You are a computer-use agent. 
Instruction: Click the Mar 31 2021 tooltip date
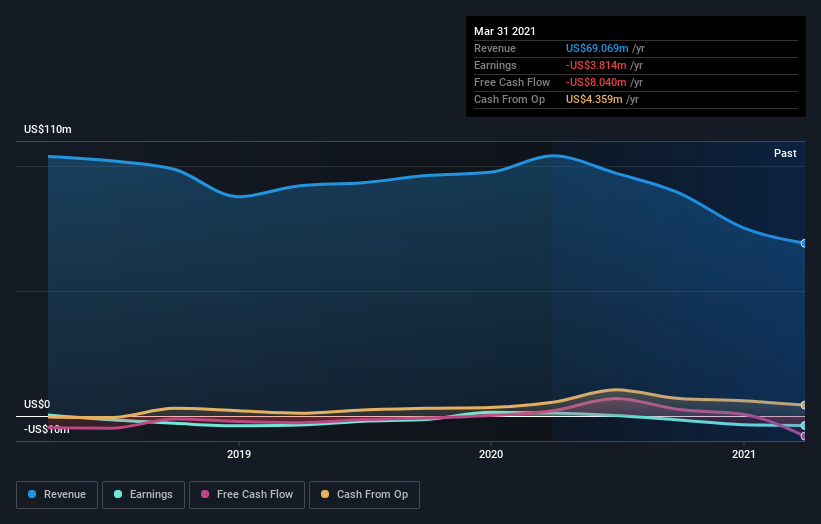(505, 31)
